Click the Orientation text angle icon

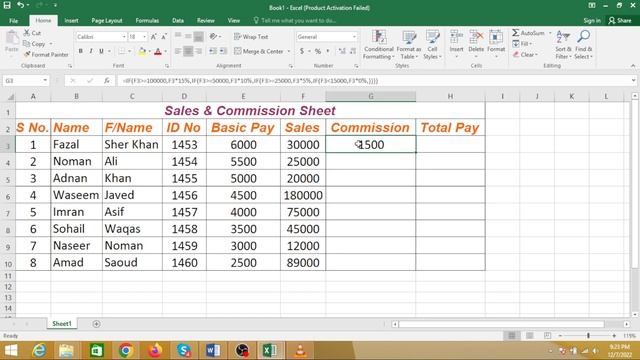coord(213,37)
